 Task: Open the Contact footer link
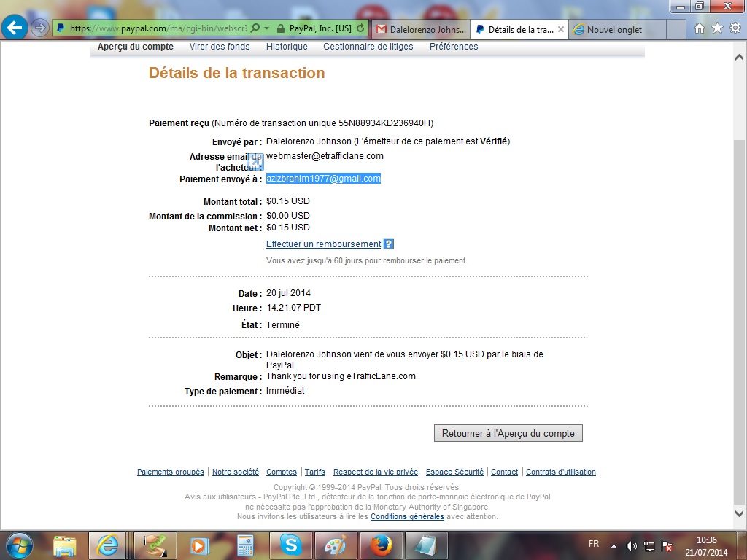tap(505, 472)
